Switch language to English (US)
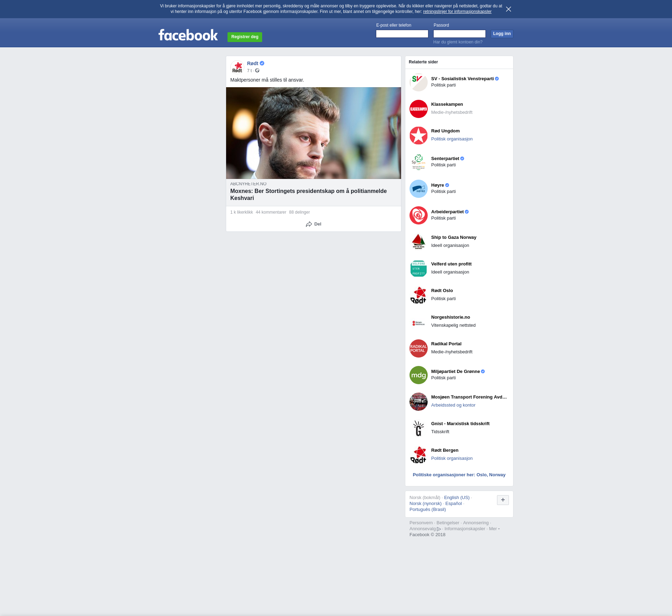Image resolution: width=672 pixels, height=616 pixels. pyautogui.click(x=457, y=498)
